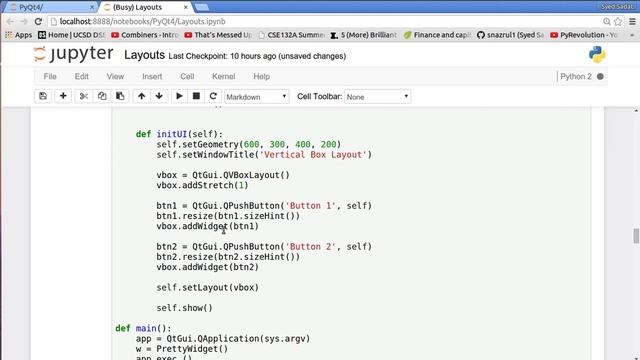This screenshot has height=360, width=640.
Task: Reload the page with refresh icon
Action: (x=38, y=22)
